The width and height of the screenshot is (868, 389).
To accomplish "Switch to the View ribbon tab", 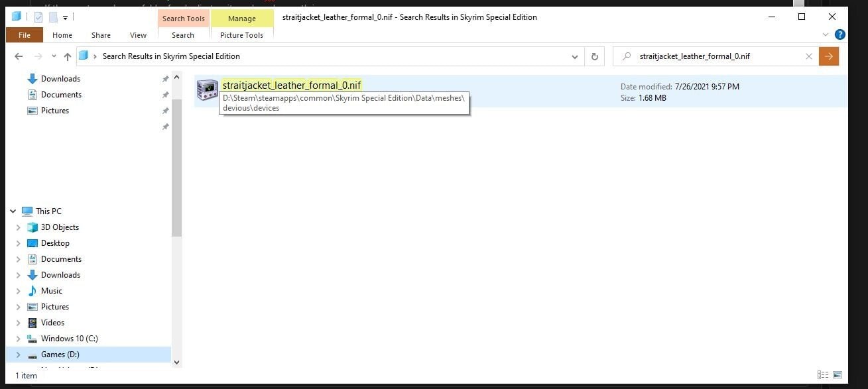I will click(138, 35).
